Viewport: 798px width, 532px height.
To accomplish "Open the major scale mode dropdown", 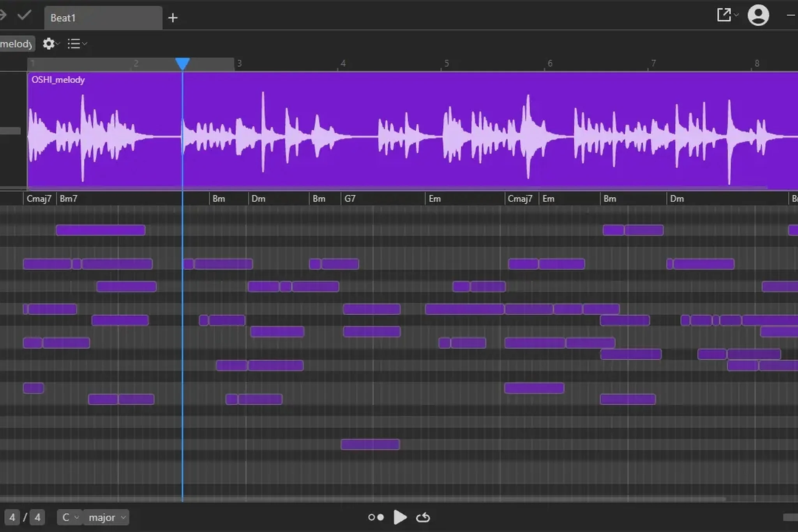I will click(x=106, y=518).
